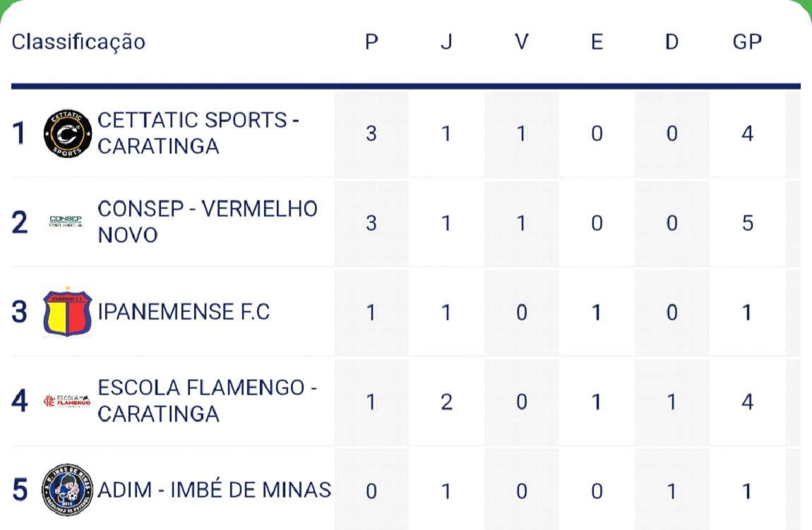The image size is (812, 530).
Task: Click the D losses column header
Action: [x=671, y=42]
